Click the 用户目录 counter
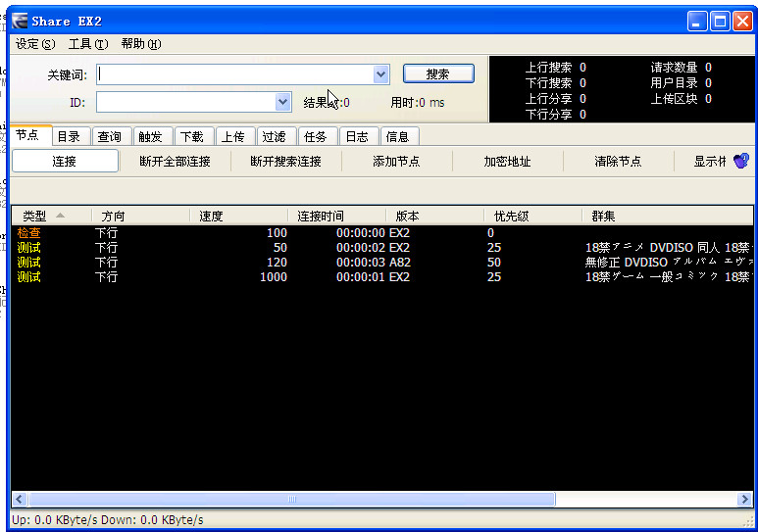758x532 pixels. click(682, 83)
